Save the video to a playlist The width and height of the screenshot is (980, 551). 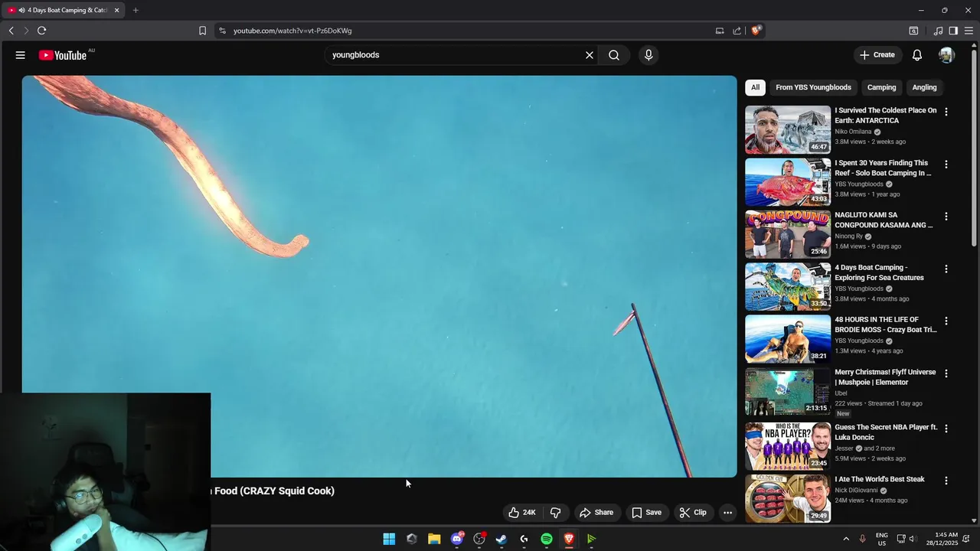click(x=646, y=513)
